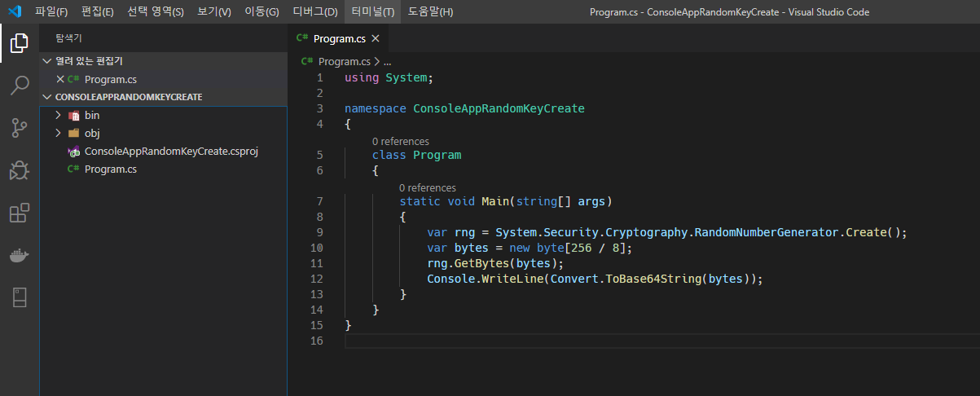Collapse the CONSOLEAPPRANDOMKEYCREATE project section
Image resolution: width=980 pixels, height=396 pixels.
coord(47,97)
